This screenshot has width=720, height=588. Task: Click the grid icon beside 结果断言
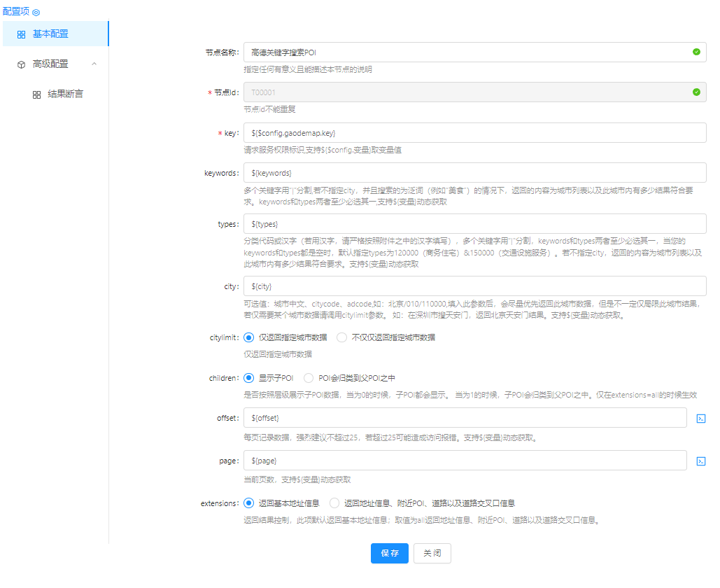pyautogui.click(x=36, y=94)
